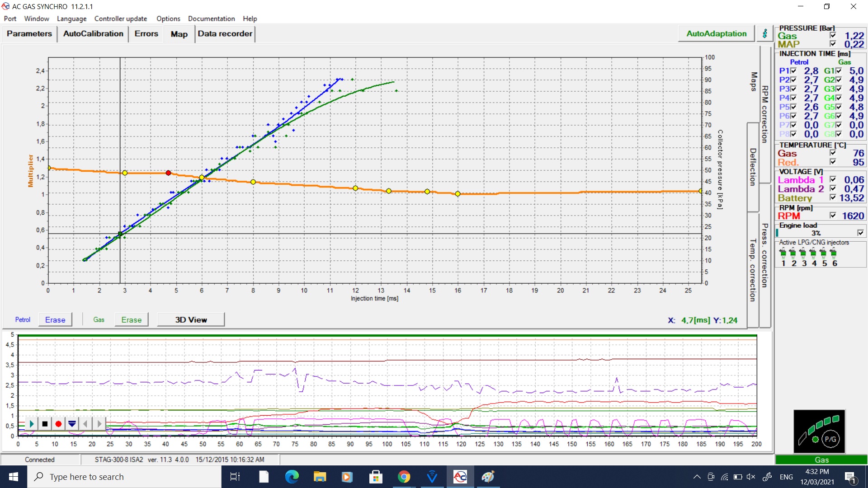Select the Press. correction vertical tab
This screenshot has width=868, height=488.
pos(765,255)
